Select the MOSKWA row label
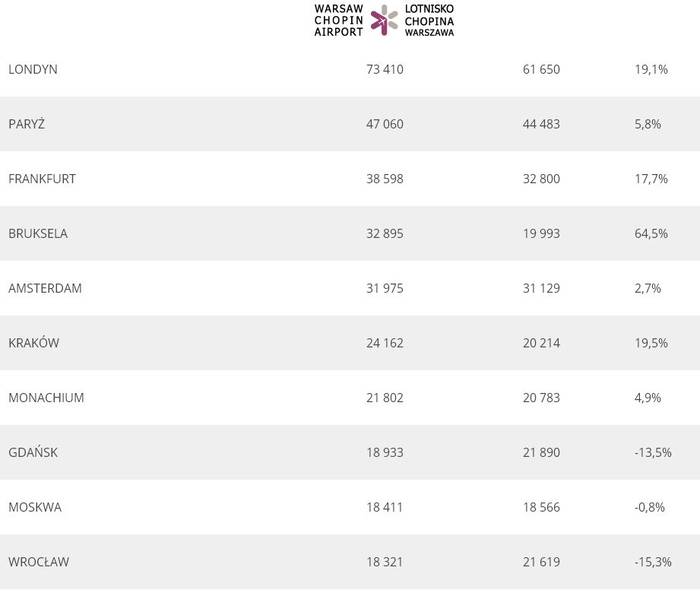This screenshot has width=700, height=596. [x=35, y=507]
